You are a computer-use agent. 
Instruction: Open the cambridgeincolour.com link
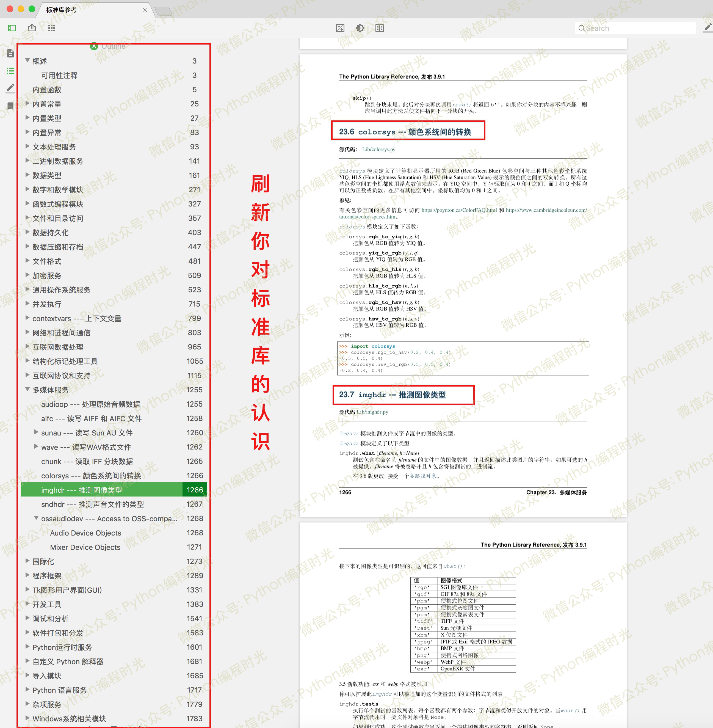[546, 210]
